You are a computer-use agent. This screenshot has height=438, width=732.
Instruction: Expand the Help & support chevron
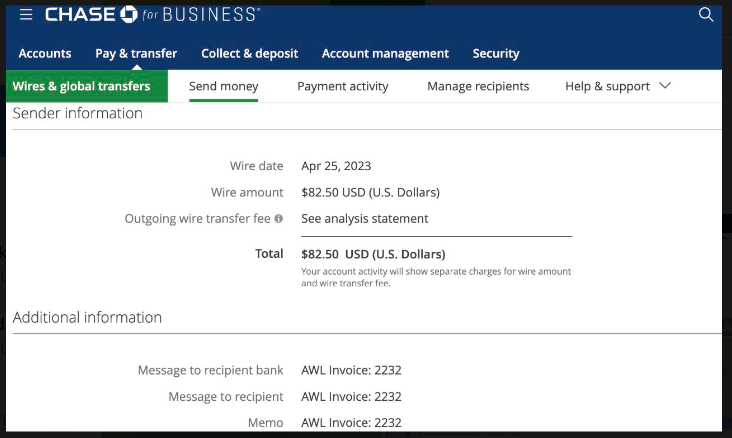click(665, 85)
